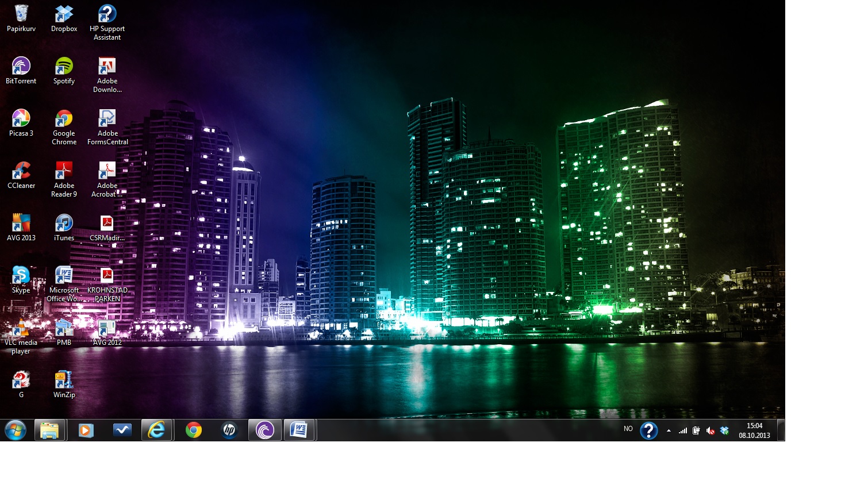Open the clock showing 15:04

754,430
